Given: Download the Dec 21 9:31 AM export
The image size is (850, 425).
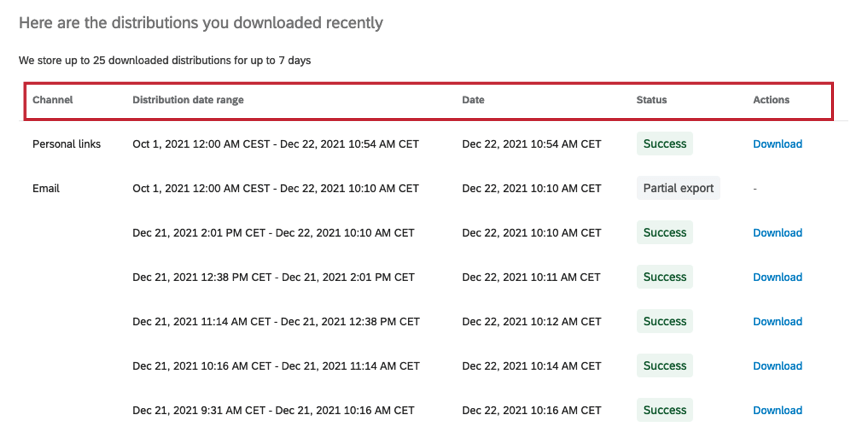Looking at the screenshot, I should 777,410.
